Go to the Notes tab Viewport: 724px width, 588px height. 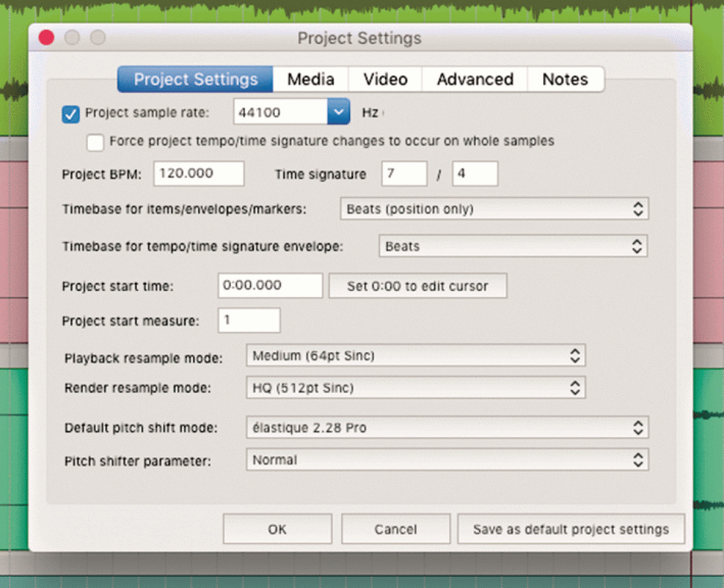565,79
